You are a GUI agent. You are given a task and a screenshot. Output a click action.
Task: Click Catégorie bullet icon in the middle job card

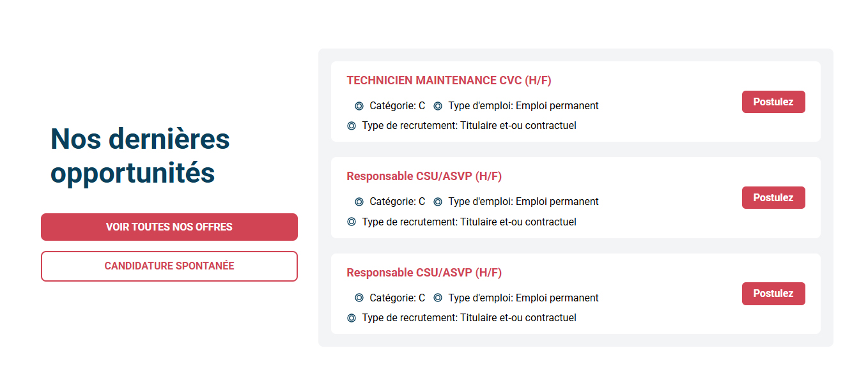coord(359,202)
